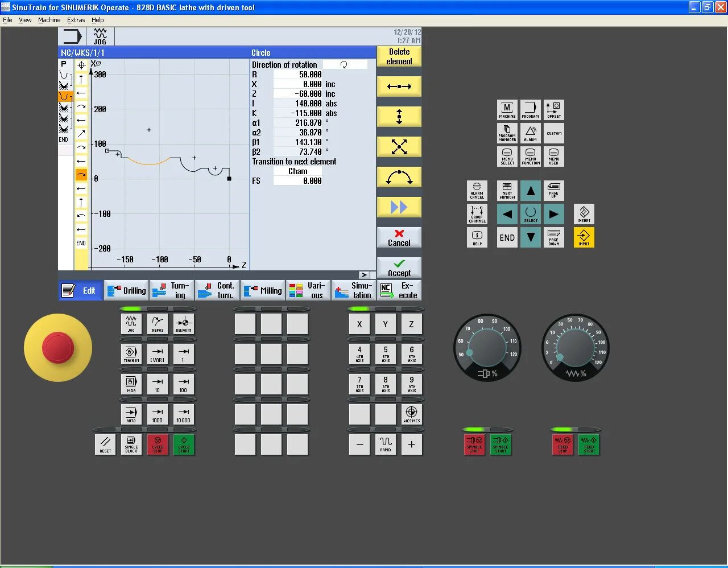Click the cursor right arrow key
The image size is (728, 568).
pyautogui.click(x=554, y=214)
